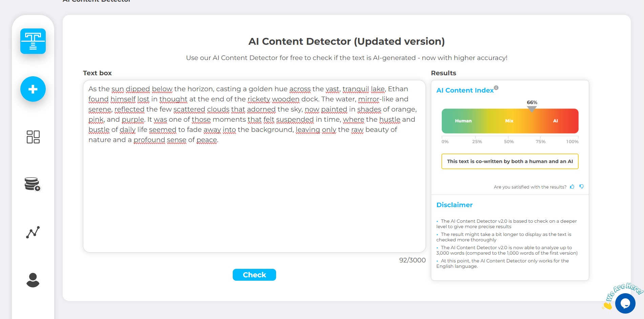Open the credits coins stack icon
The width and height of the screenshot is (644, 319).
tap(33, 184)
